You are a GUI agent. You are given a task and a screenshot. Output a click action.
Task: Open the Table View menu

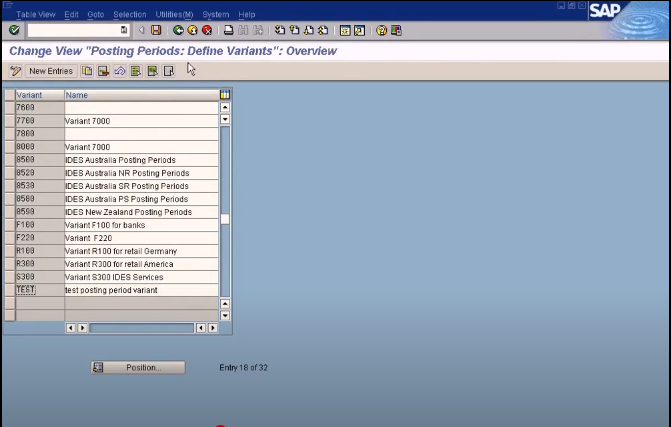click(36, 14)
